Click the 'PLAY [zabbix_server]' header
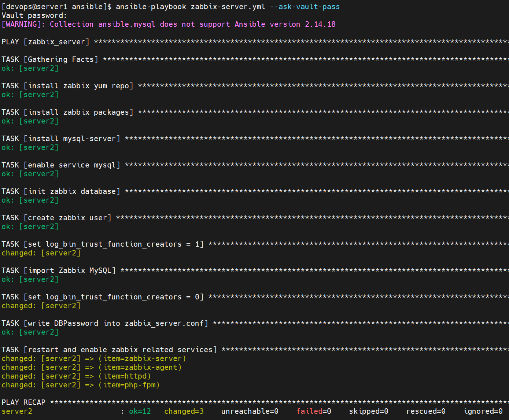 click(x=45, y=42)
